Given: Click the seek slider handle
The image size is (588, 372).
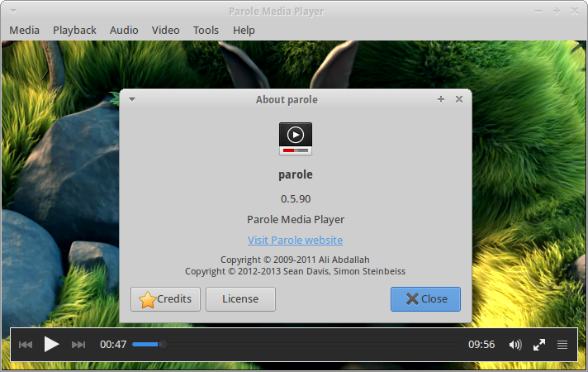Looking at the screenshot, I should (163, 344).
